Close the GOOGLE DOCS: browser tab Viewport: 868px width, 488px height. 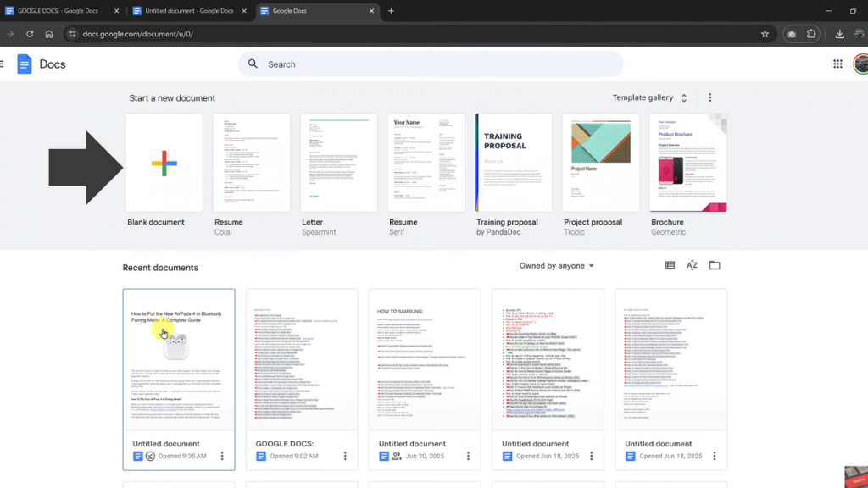(116, 10)
